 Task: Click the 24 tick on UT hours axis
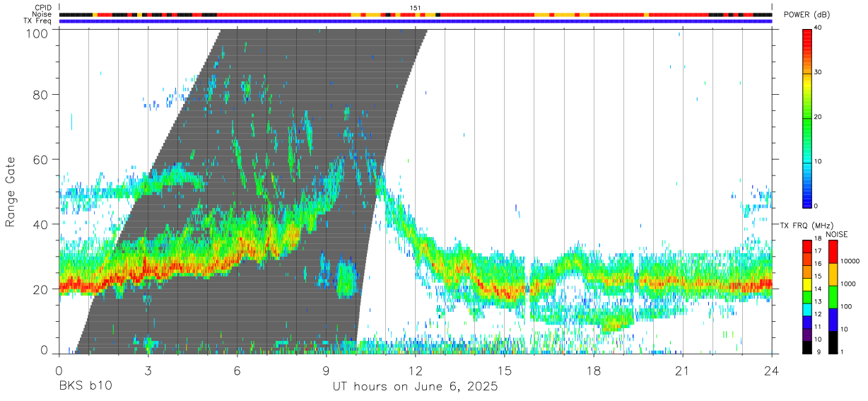click(772, 369)
